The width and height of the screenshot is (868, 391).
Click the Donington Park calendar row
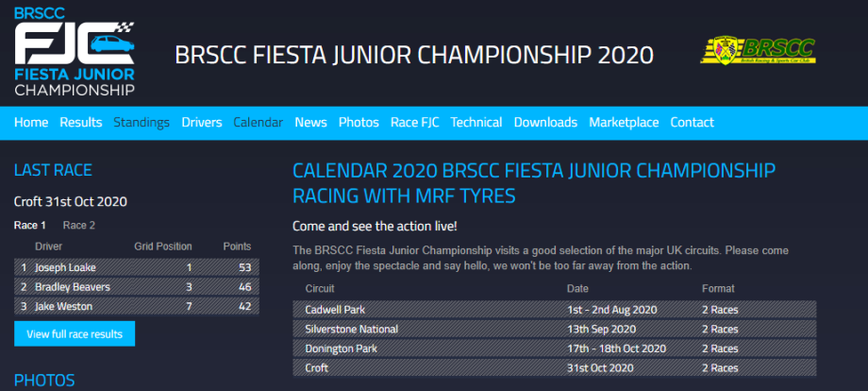coord(554,348)
